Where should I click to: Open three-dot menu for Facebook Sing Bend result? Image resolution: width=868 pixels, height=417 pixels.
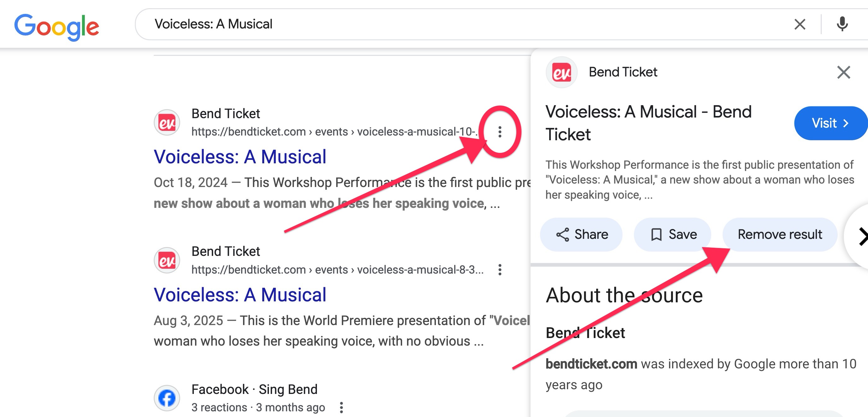tap(341, 407)
